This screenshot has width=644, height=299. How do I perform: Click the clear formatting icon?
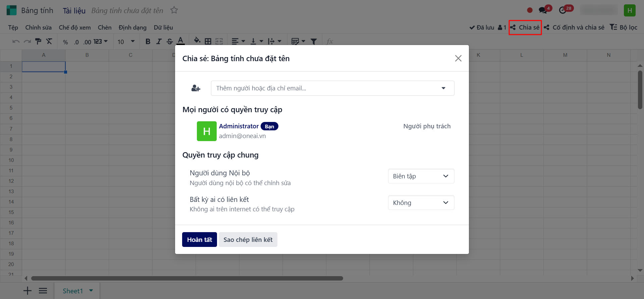49,41
